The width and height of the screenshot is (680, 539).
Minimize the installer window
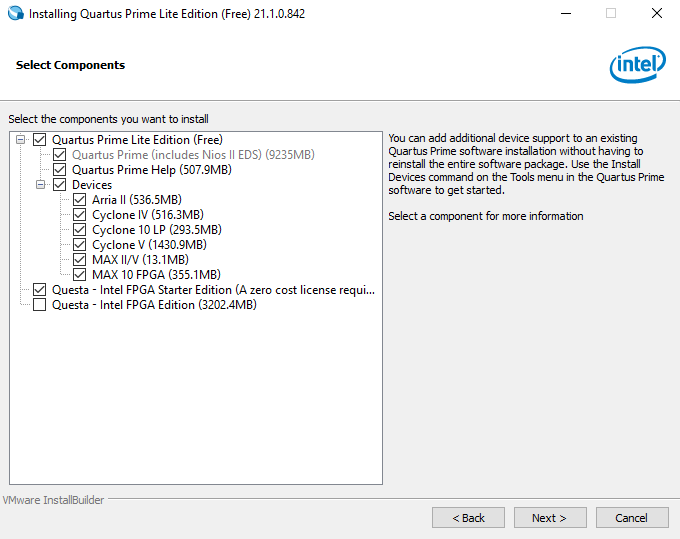pyautogui.click(x=566, y=13)
